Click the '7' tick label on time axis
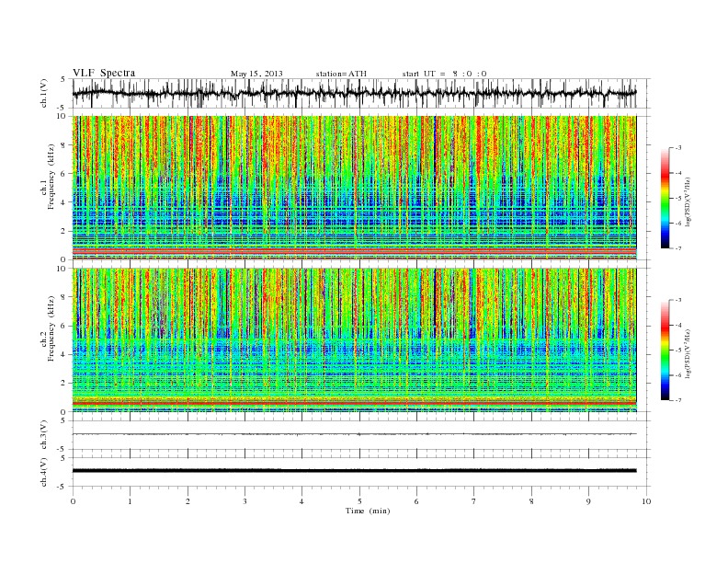The height and width of the screenshot is (563, 728). [x=474, y=501]
